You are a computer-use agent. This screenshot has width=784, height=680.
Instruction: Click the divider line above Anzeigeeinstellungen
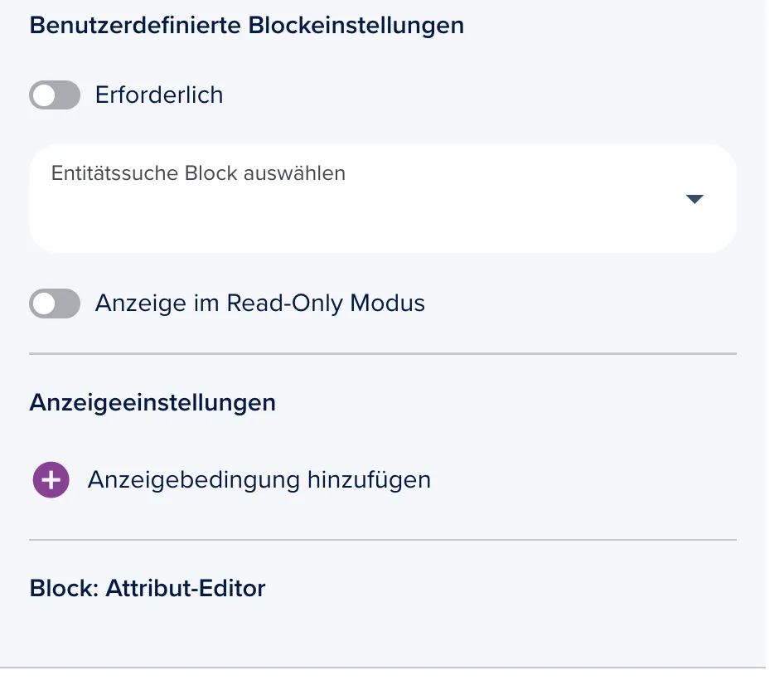[383, 354]
